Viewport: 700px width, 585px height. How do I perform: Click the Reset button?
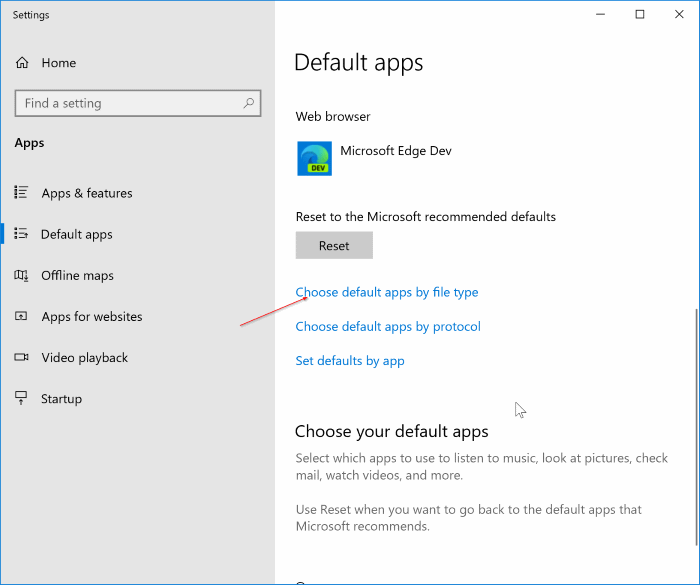(334, 245)
